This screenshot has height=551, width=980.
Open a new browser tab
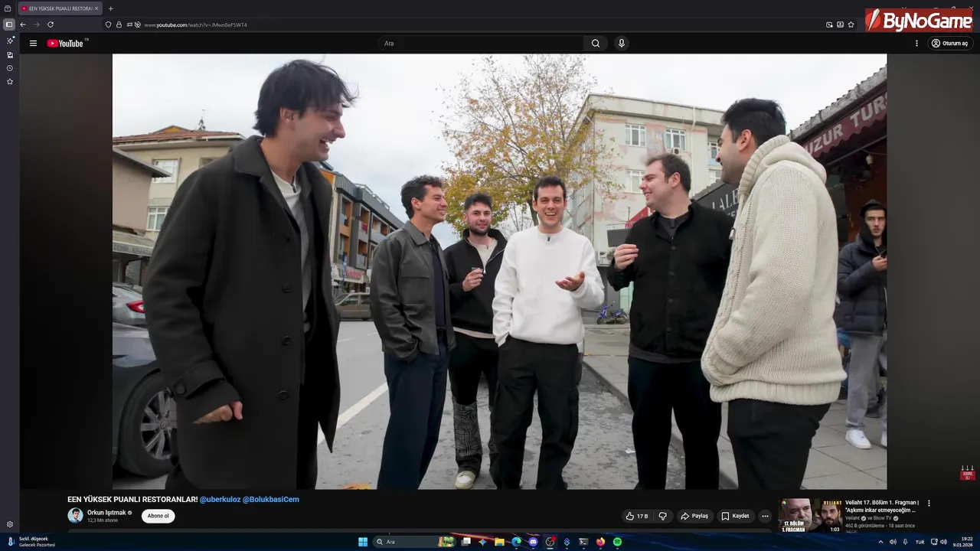(110, 8)
